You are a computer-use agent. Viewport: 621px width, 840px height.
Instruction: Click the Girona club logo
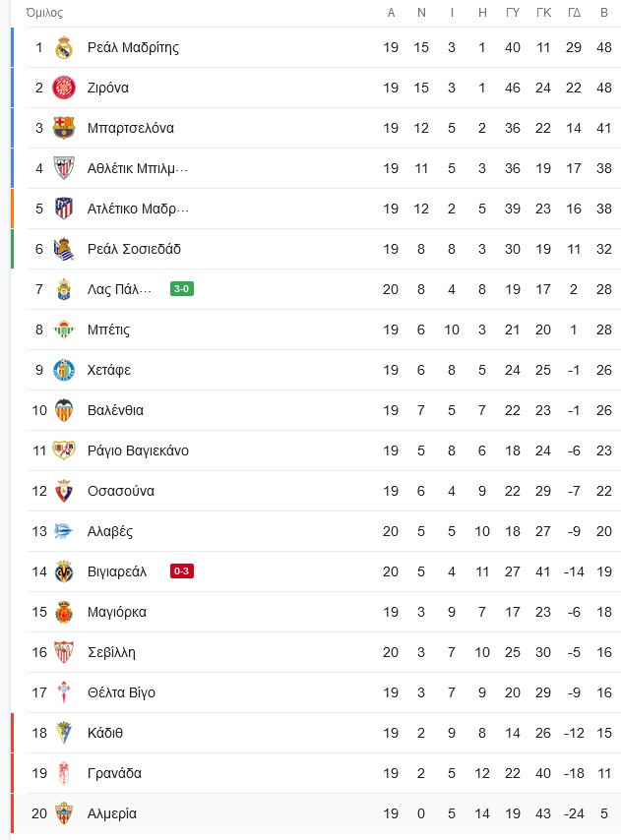[64, 88]
